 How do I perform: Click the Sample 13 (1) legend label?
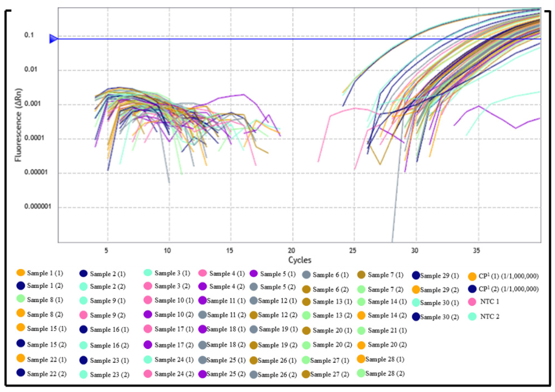coord(332,302)
